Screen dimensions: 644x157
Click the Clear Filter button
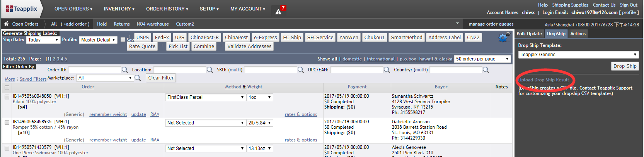pos(161,78)
